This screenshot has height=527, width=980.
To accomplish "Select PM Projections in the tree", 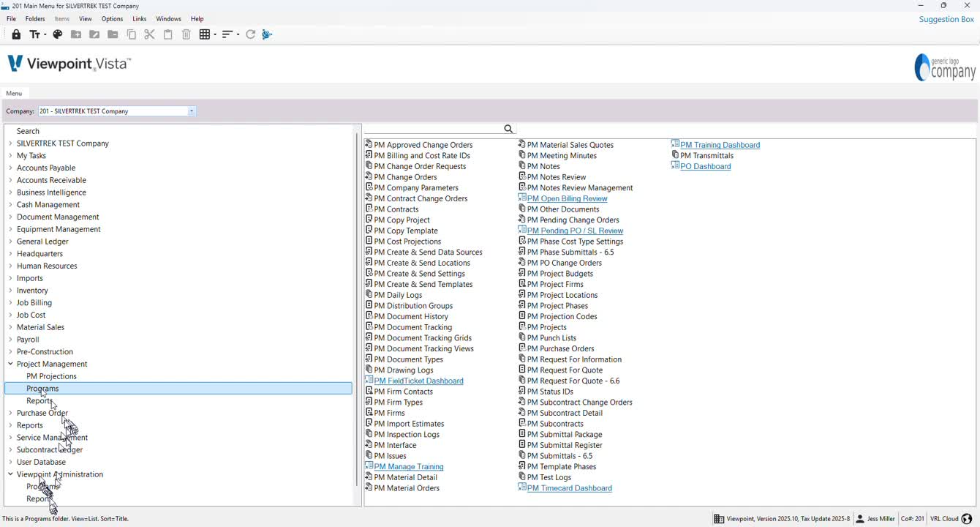I will point(51,376).
